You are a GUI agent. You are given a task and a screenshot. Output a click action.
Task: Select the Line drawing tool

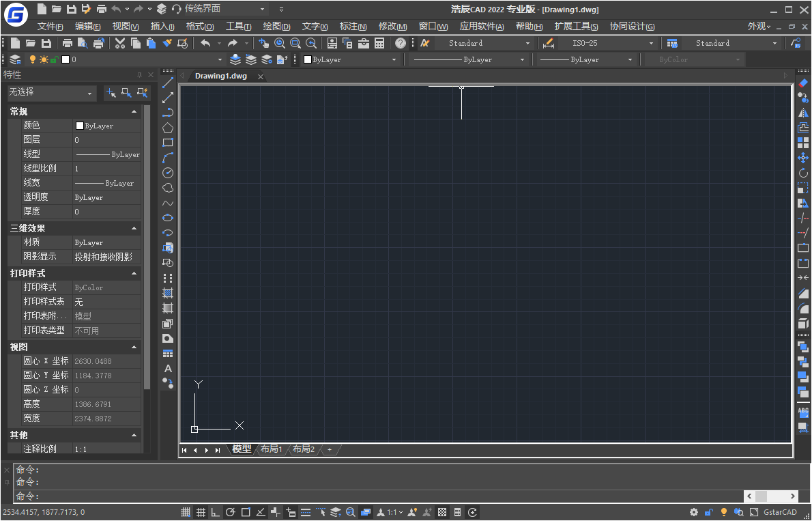tap(168, 83)
